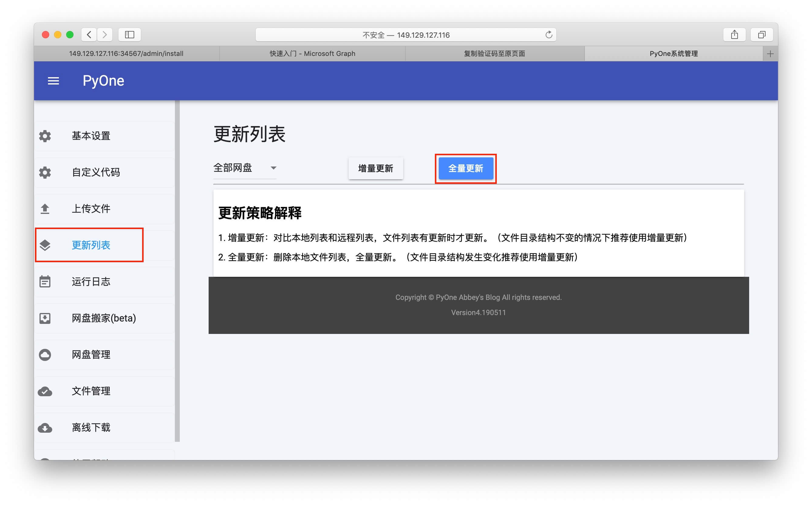Toggle the Safari sidebar button
This screenshot has height=505, width=812.
(x=129, y=35)
